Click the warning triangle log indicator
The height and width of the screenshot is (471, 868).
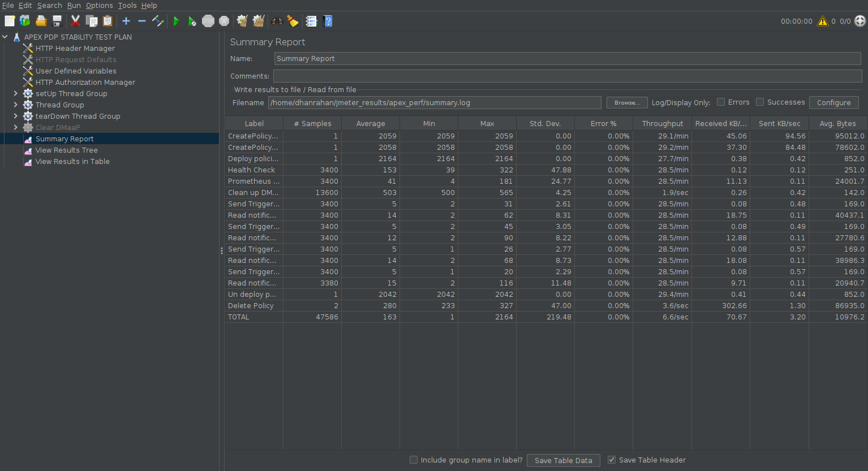click(823, 21)
